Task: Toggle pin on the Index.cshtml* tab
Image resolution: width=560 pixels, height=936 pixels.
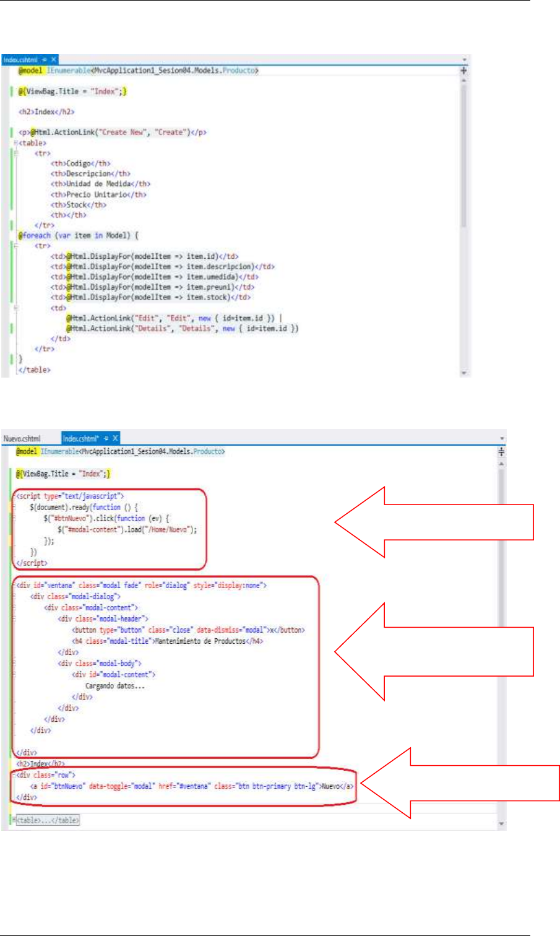Action: (x=106, y=438)
